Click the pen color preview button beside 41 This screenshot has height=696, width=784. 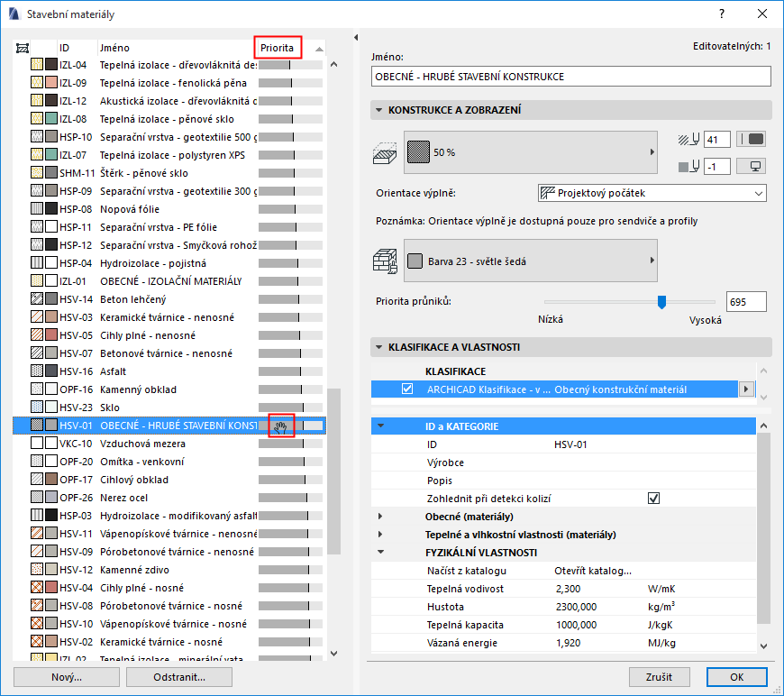752,139
